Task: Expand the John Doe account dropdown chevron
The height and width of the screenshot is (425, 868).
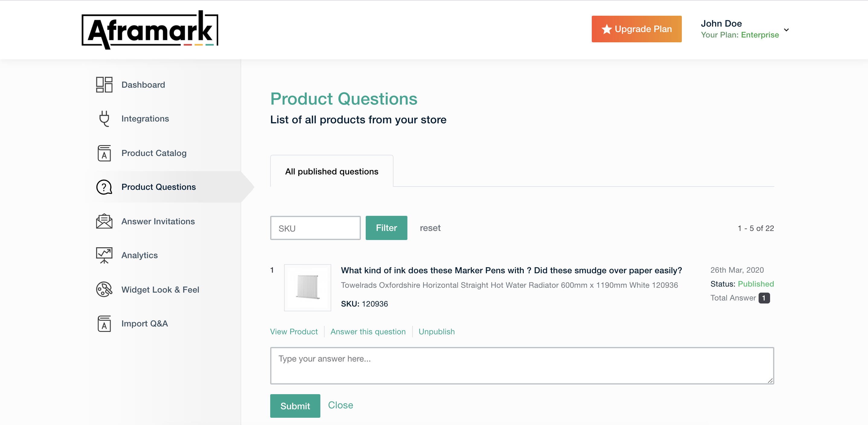Action: click(786, 30)
